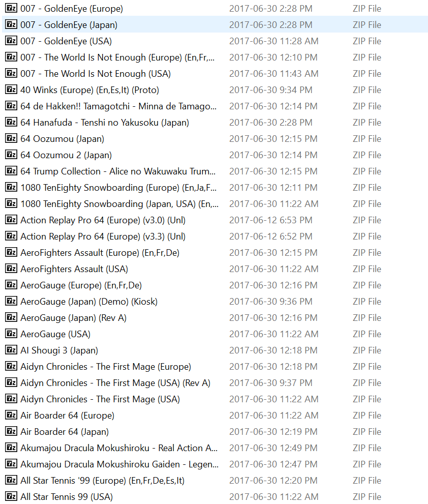Click the archive icon next to 64 Oozumou 2 (Japan)
This screenshot has width=428, height=504.
coord(11,155)
